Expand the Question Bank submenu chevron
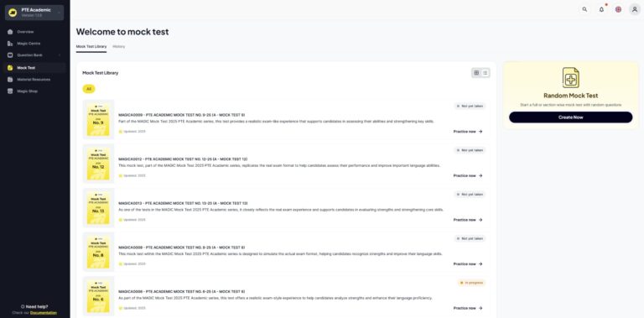The width and height of the screenshot is (644, 318). coord(60,55)
